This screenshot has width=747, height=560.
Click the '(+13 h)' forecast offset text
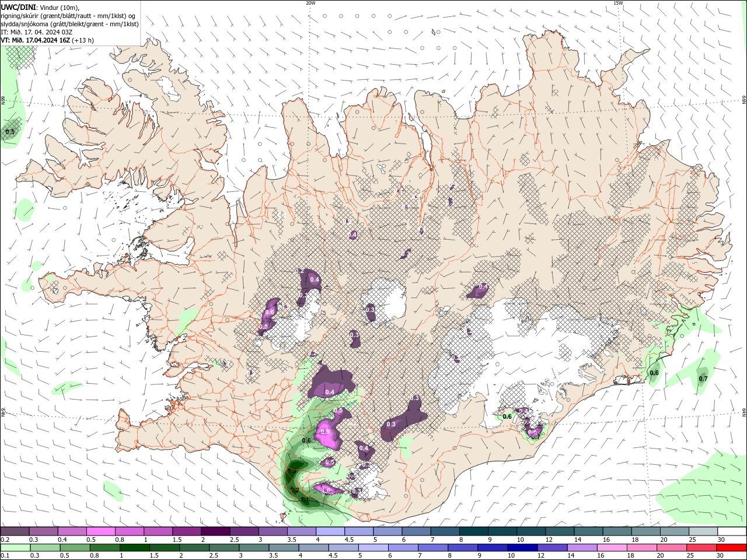pyautogui.click(x=83, y=40)
